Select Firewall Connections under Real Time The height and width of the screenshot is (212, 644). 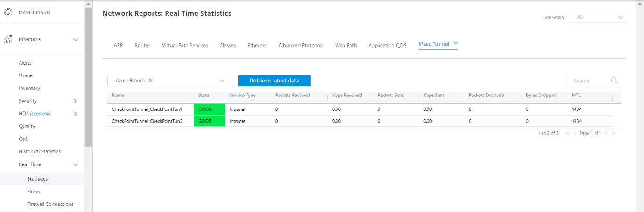tap(50, 204)
